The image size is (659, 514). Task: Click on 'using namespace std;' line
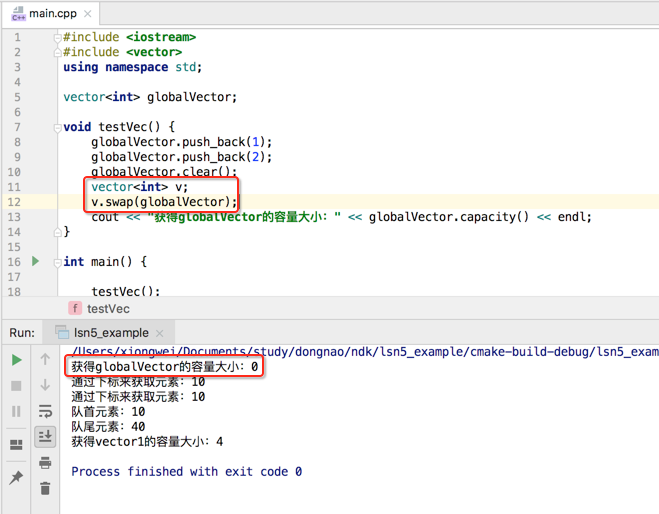coord(133,67)
